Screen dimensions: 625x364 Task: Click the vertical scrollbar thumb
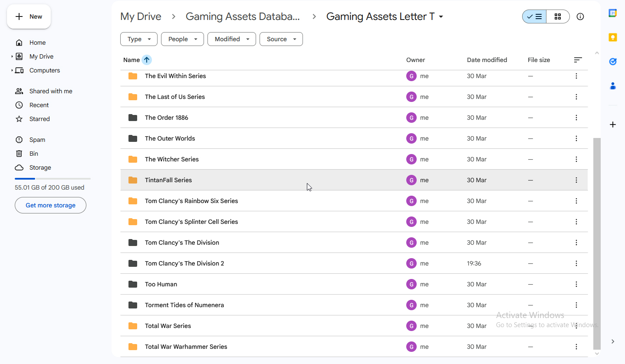pos(597,243)
